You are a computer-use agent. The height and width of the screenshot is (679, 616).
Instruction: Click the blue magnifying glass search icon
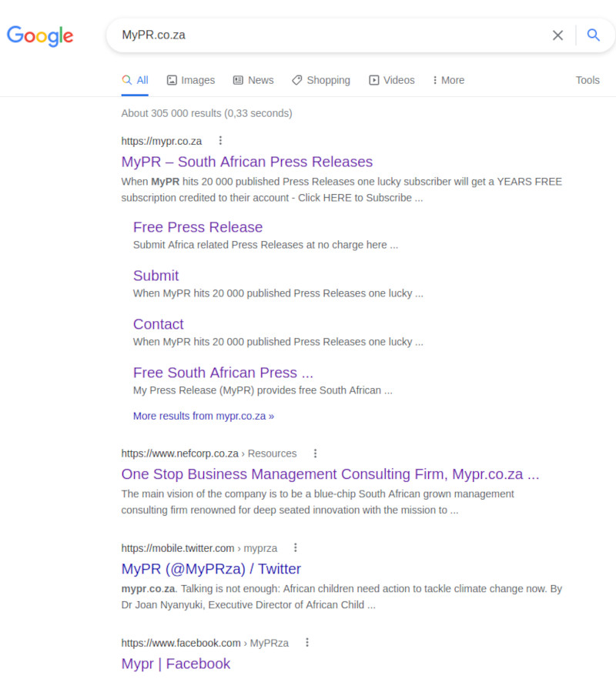click(x=593, y=35)
